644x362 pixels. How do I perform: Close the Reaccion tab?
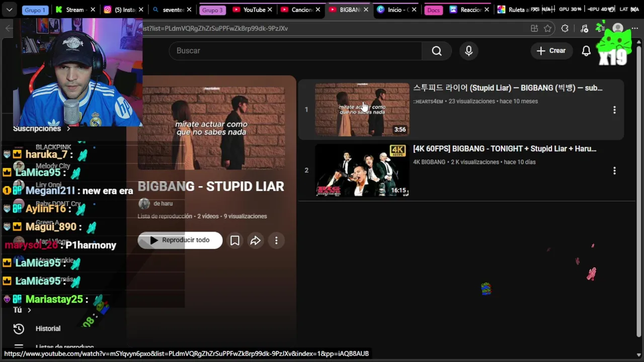pos(487,10)
